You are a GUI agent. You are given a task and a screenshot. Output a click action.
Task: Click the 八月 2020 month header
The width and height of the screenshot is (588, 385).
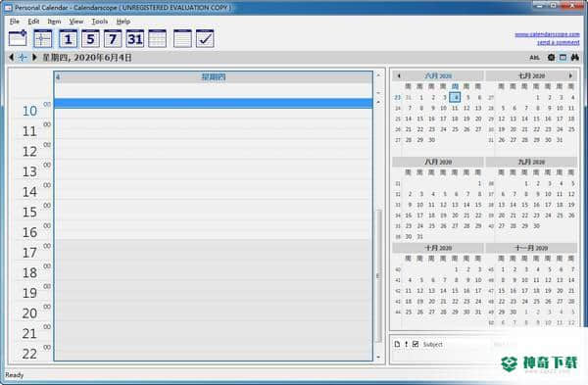tap(438, 162)
